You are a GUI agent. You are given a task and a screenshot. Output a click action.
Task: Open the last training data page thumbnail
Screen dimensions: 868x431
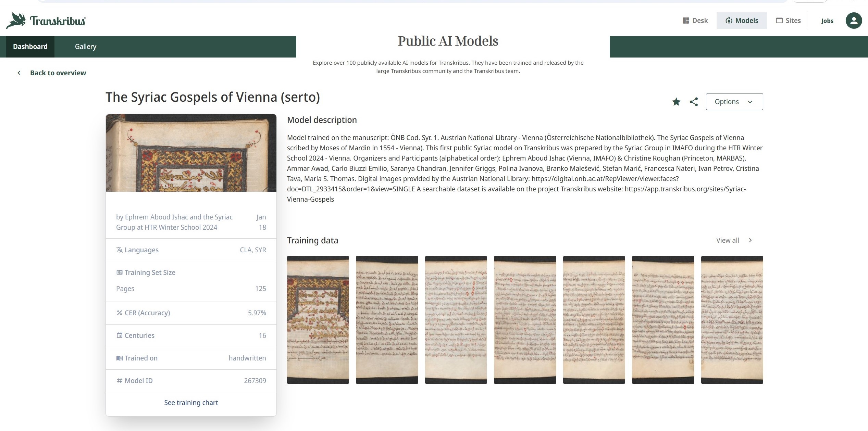coord(732,320)
